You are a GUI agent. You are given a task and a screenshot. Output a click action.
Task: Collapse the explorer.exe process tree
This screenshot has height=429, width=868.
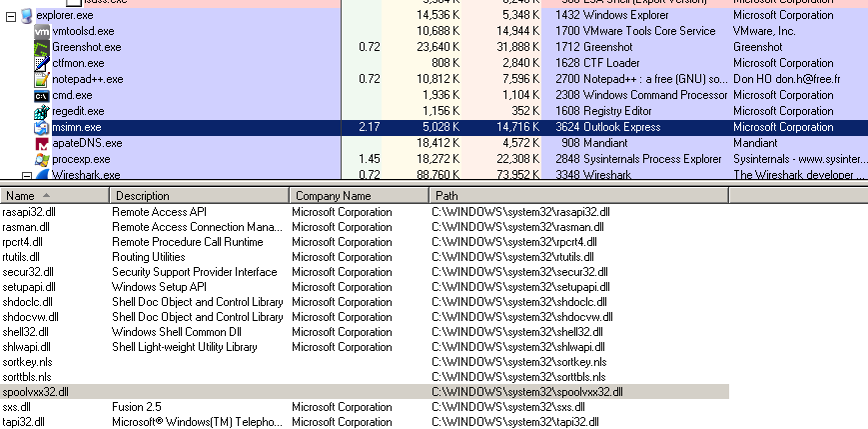coord(11,16)
